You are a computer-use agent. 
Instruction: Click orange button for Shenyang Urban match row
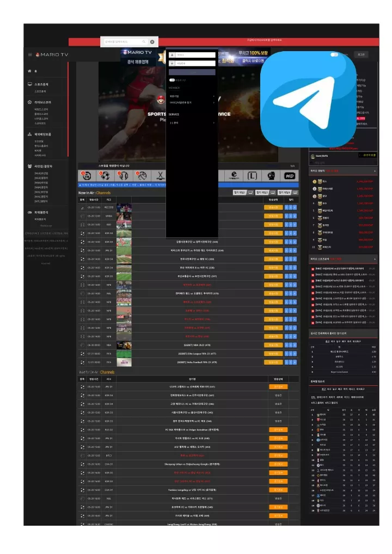[278, 464]
